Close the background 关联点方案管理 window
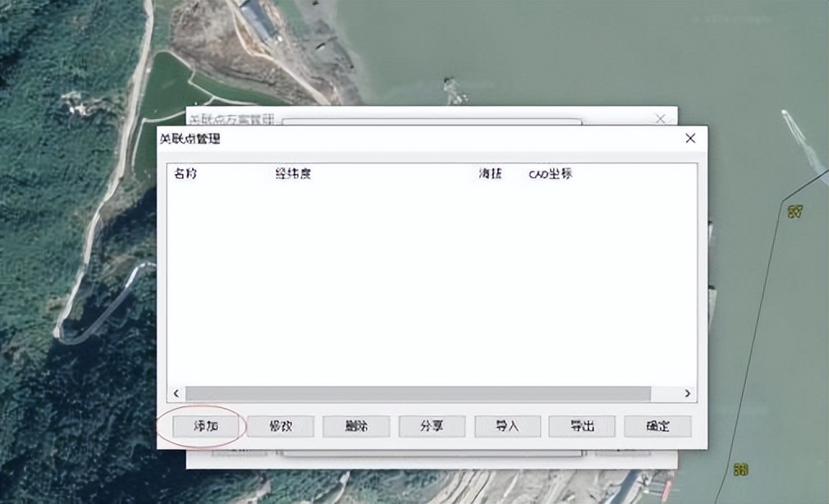Image resolution: width=829 pixels, height=504 pixels. [x=661, y=118]
